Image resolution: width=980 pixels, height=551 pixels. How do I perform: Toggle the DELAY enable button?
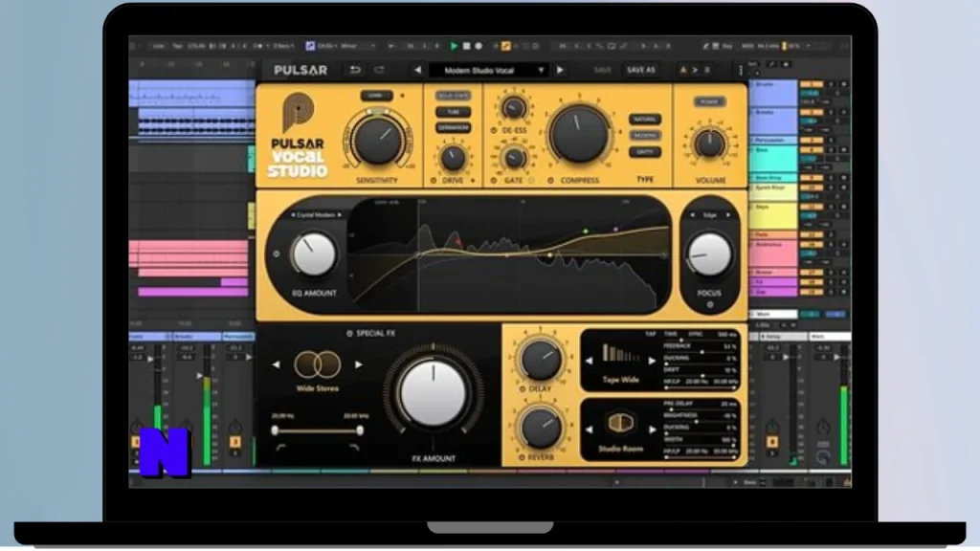(x=523, y=389)
